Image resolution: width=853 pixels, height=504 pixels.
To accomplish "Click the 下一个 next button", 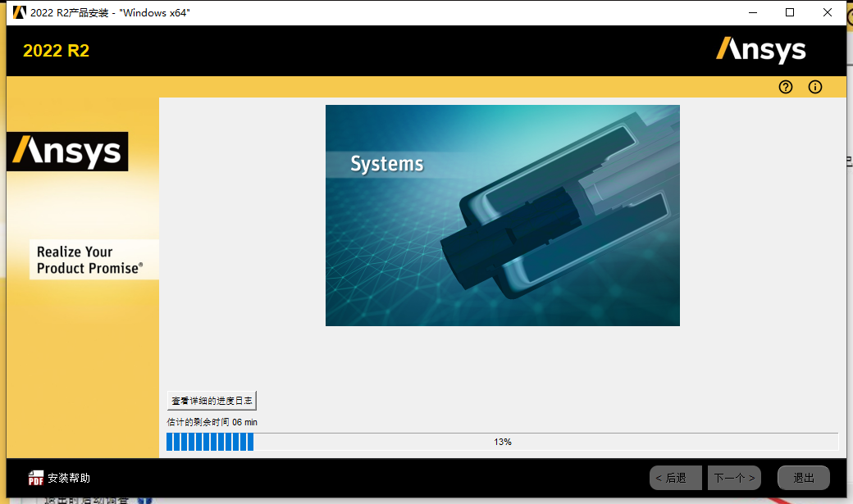I will (x=733, y=477).
